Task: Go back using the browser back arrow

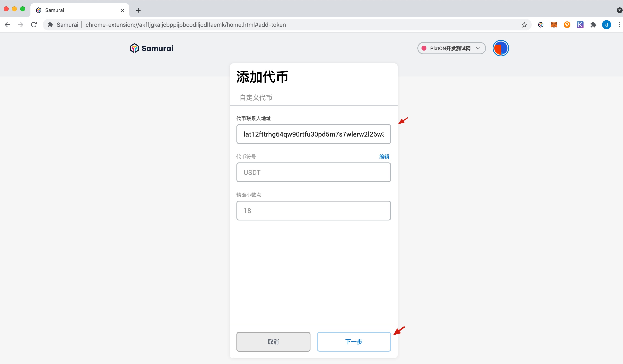Action: [x=8, y=24]
